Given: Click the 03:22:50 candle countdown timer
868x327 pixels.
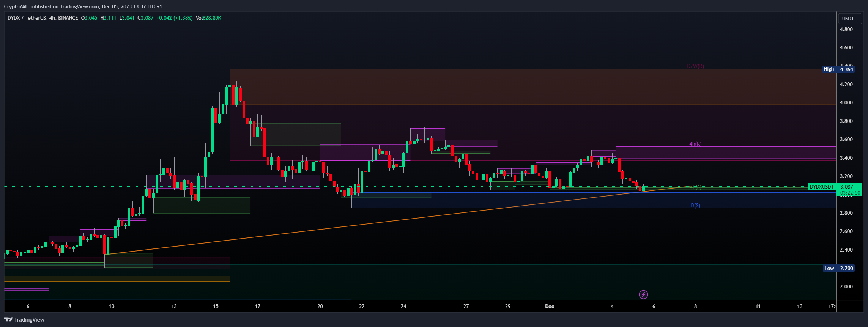Looking at the screenshot, I should point(850,193).
